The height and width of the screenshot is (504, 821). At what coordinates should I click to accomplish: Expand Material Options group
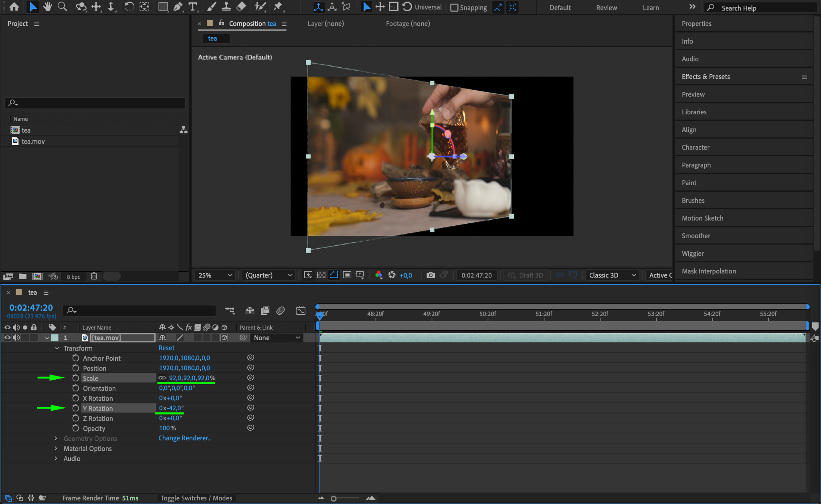coord(56,448)
